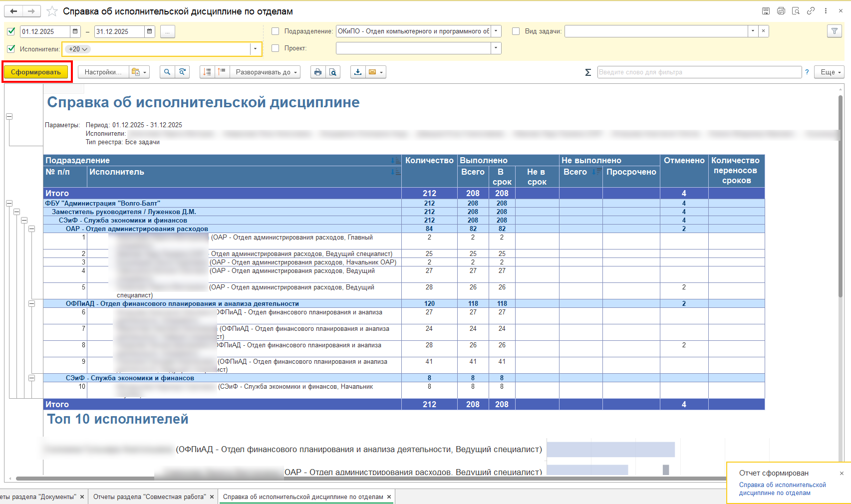Click the filter word search field

699,72
